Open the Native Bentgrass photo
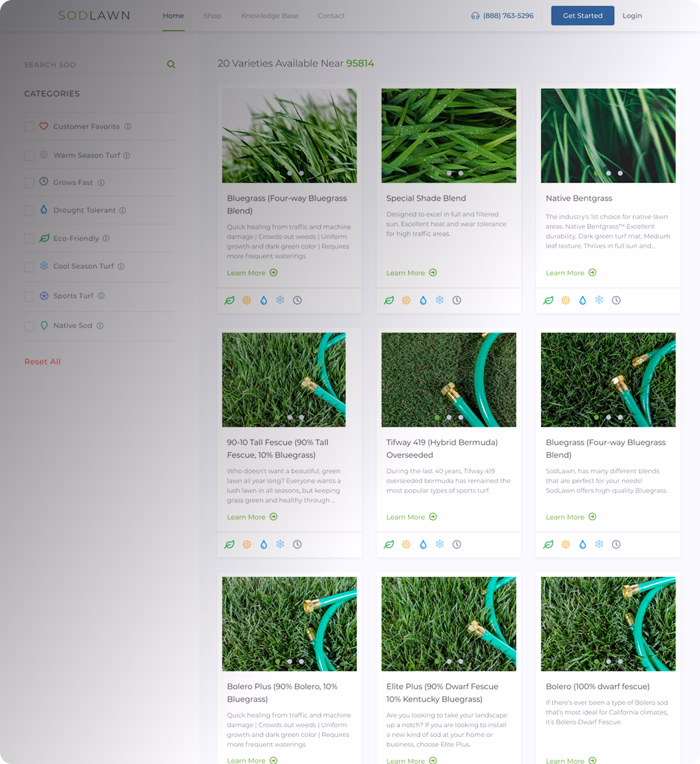 pos(608,136)
